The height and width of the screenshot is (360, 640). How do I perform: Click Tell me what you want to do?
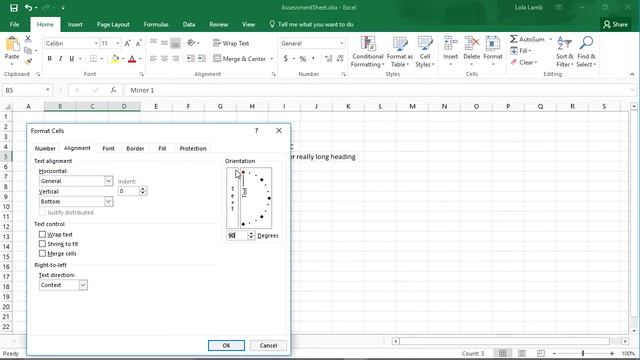[x=311, y=24]
